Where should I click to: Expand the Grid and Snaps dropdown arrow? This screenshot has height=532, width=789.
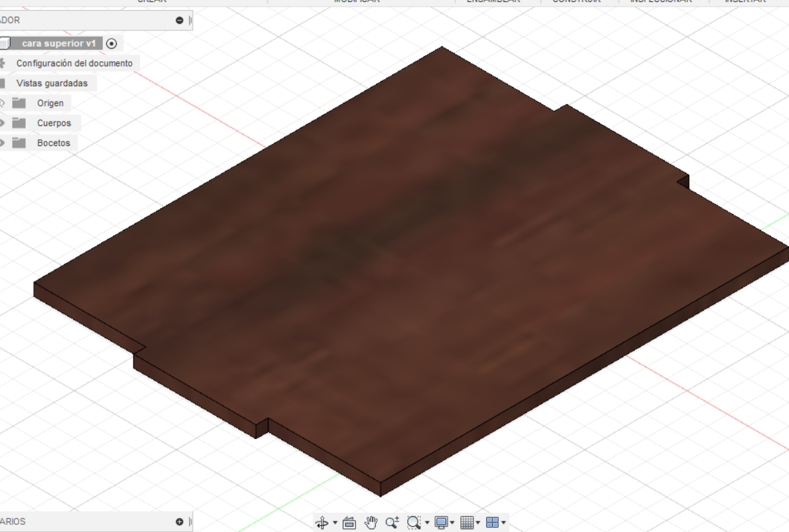point(478,523)
